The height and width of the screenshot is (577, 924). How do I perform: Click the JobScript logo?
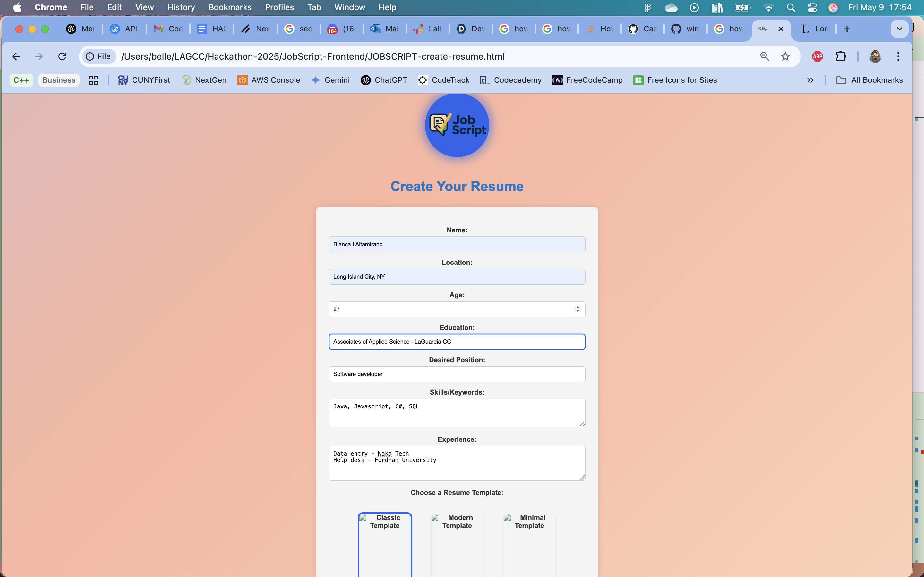click(457, 125)
